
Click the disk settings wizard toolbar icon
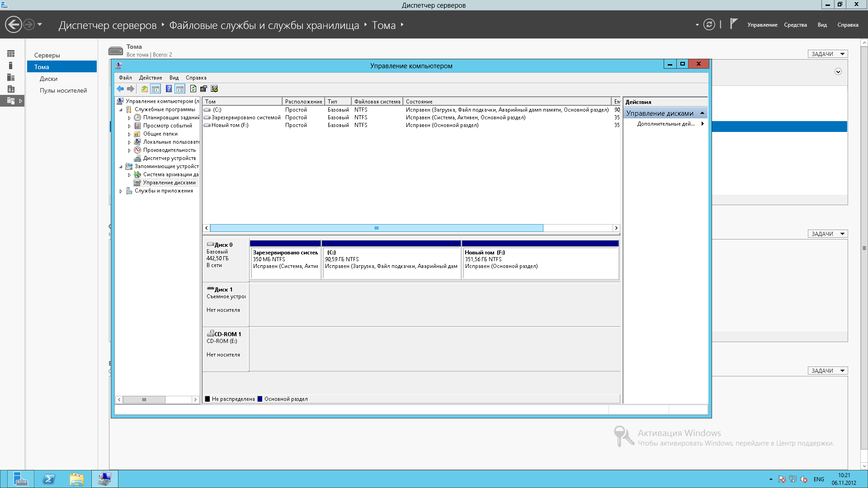point(214,89)
